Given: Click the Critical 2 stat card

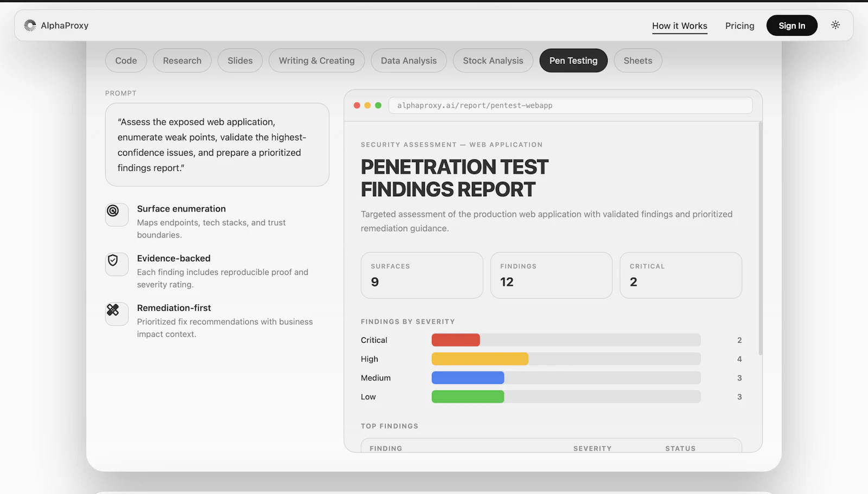Looking at the screenshot, I should [681, 275].
